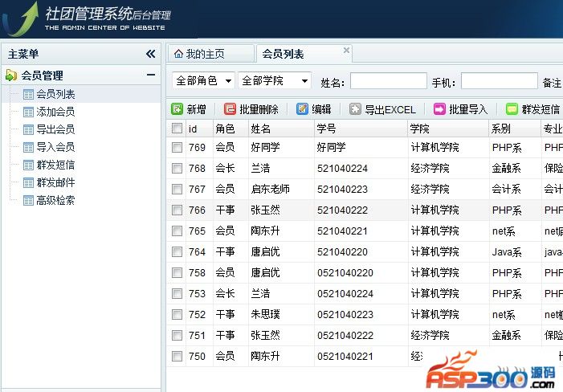Click the green 新增 (Add) toolbar icon
The height and width of the screenshot is (392, 563).
(177, 109)
